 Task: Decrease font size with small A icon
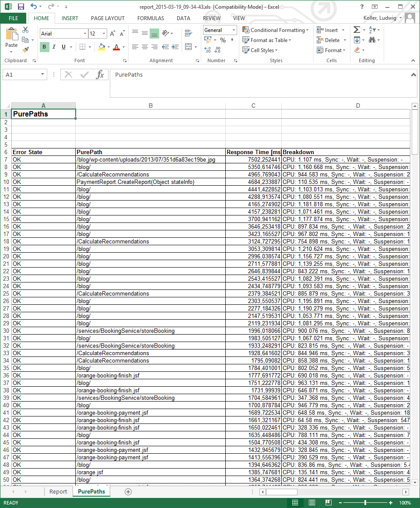[122, 34]
